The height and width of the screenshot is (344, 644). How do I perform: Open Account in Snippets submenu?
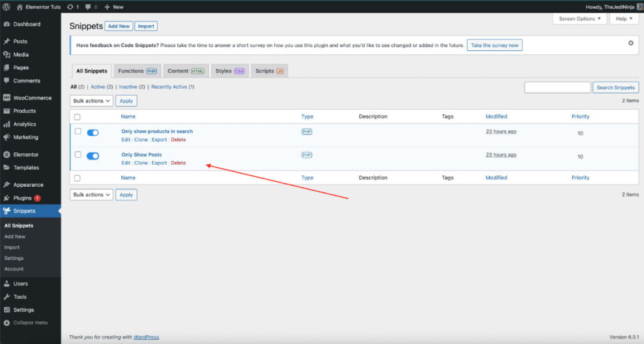tap(14, 269)
